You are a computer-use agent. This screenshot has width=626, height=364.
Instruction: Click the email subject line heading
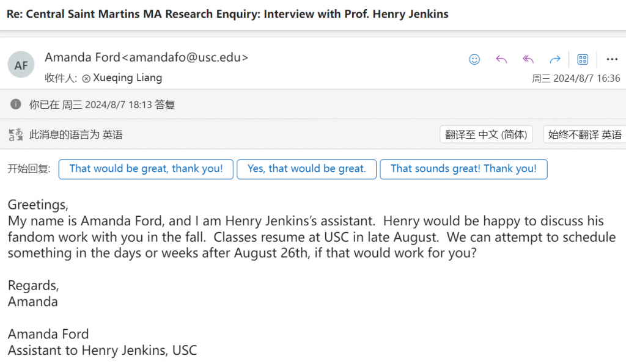(x=227, y=14)
